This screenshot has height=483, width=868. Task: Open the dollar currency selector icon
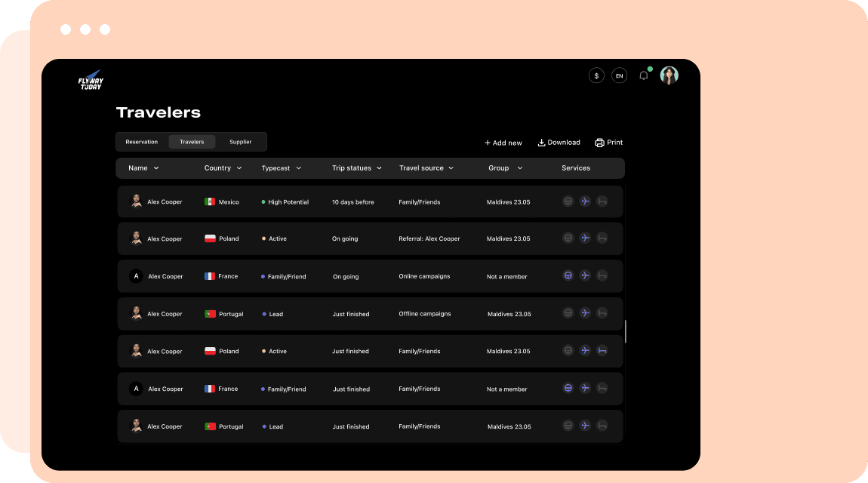(x=596, y=75)
